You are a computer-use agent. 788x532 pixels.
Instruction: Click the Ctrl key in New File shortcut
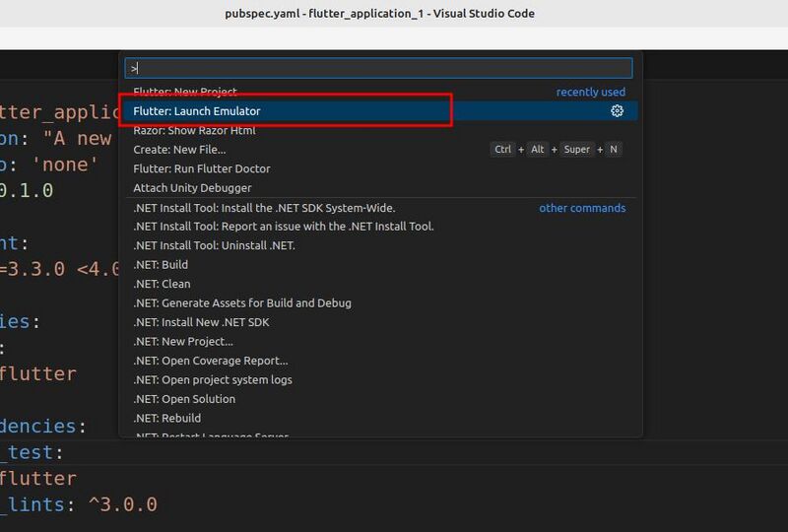[502, 150]
